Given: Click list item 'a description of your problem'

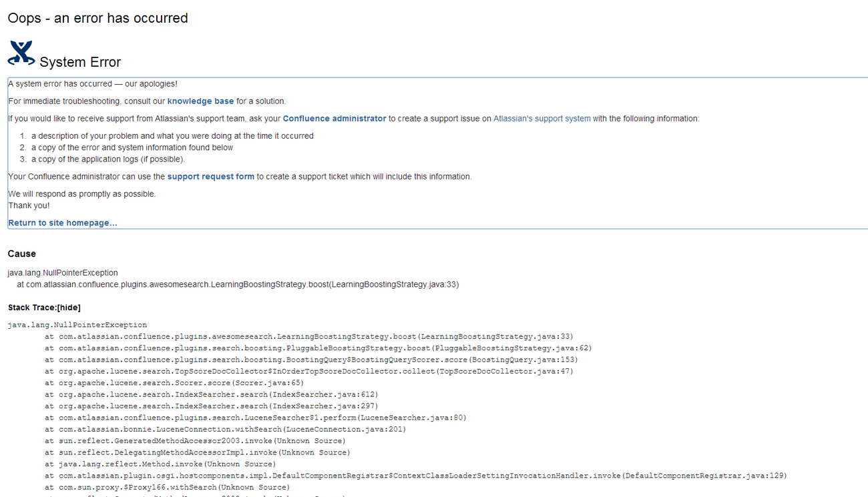Looking at the screenshot, I should [x=172, y=136].
